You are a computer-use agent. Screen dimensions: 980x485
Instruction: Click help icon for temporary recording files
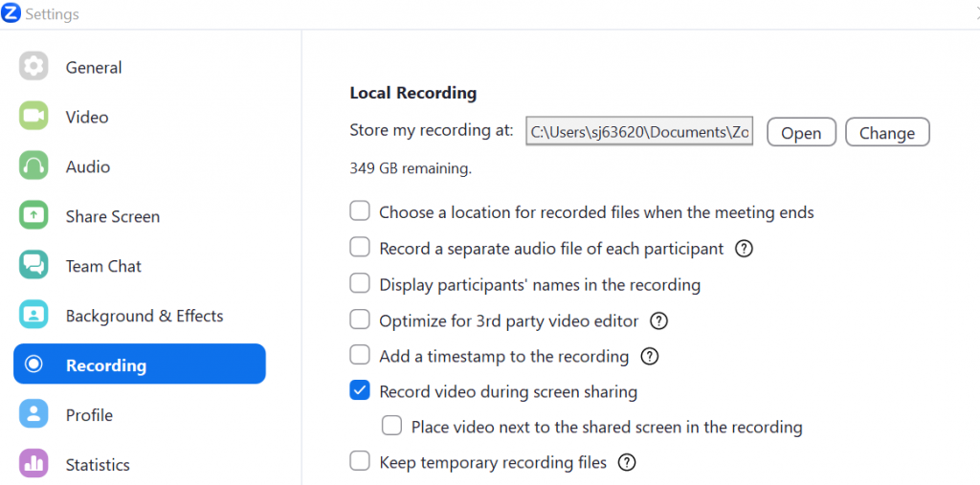click(627, 463)
